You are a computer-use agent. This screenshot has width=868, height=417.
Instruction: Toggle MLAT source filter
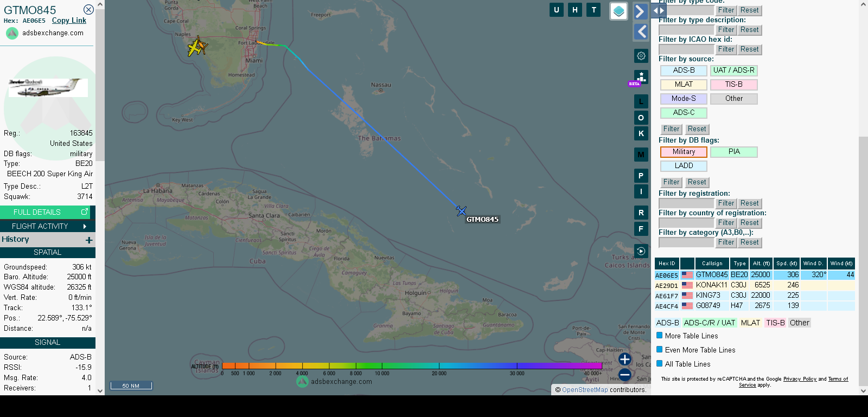click(x=684, y=85)
